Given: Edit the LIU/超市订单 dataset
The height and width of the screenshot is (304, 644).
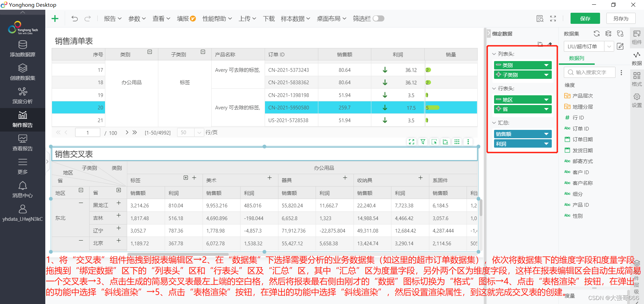Looking at the screenshot, I should click(x=620, y=46).
